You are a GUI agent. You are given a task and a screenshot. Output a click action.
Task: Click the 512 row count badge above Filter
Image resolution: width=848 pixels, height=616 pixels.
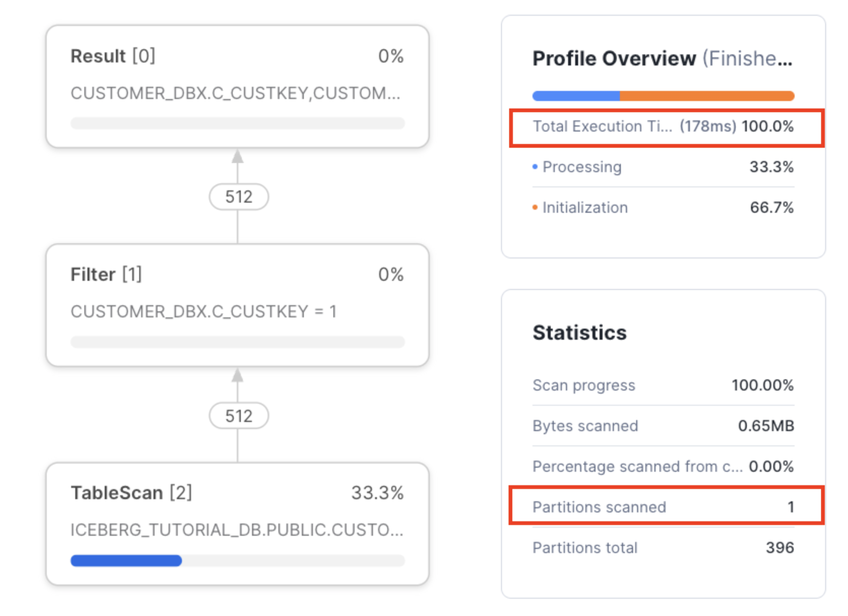237,197
